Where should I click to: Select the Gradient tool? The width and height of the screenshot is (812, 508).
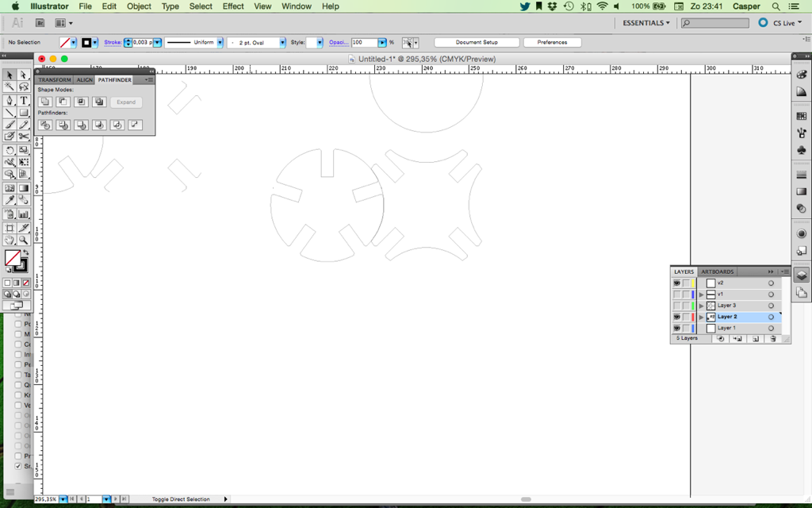click(23, 188)
